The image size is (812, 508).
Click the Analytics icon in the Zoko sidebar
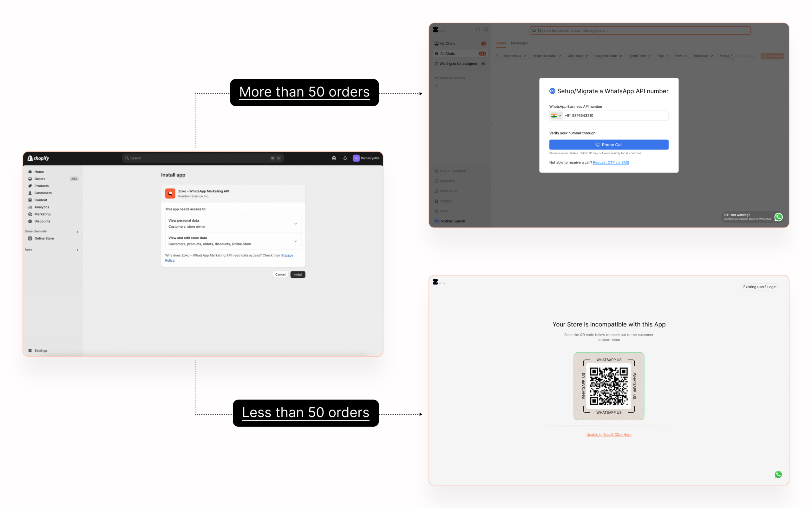point(436,181)
